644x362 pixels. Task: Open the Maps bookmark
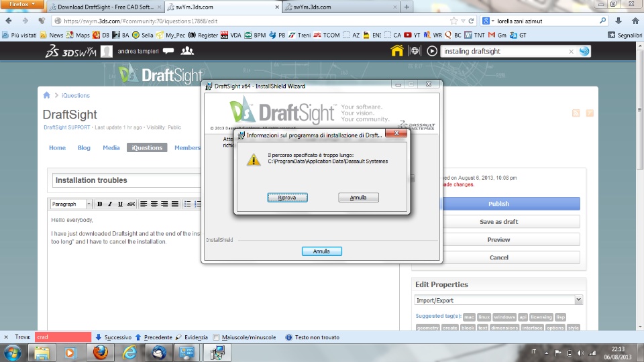tap(78, 35)
